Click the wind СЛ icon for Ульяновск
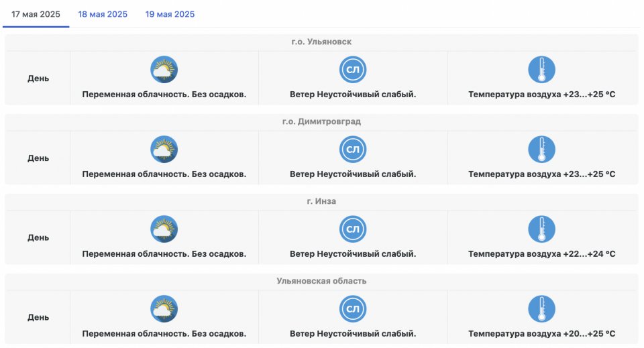The image size is (644, 348). pos(353,70)
